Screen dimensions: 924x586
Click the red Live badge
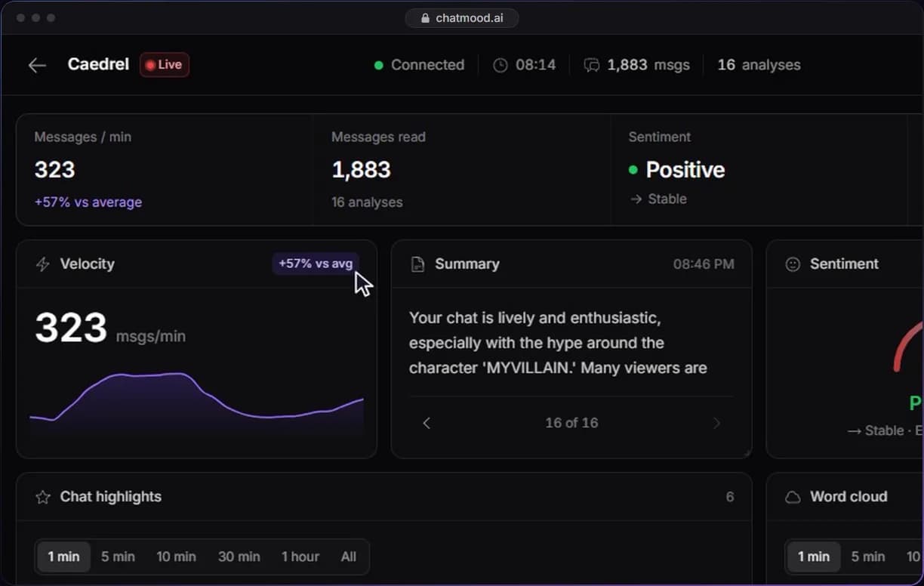coord(165,65)
